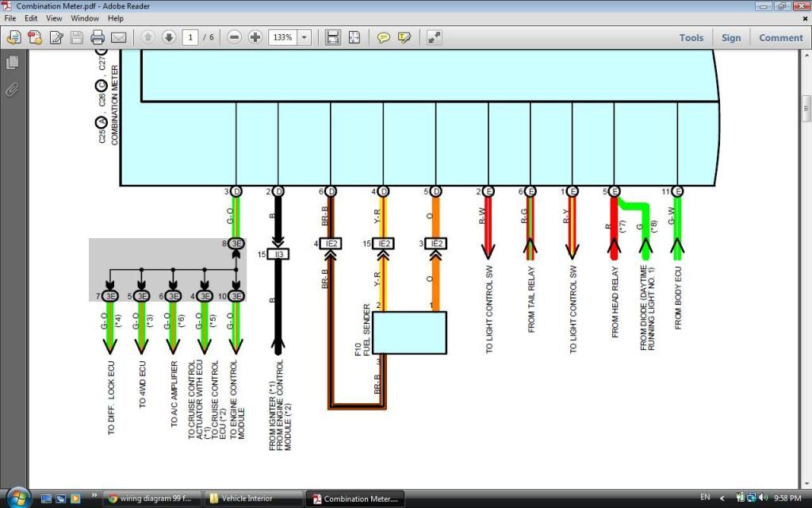812x508 pixels.
Task: Open the Comment pane
Action: (780, 37)
